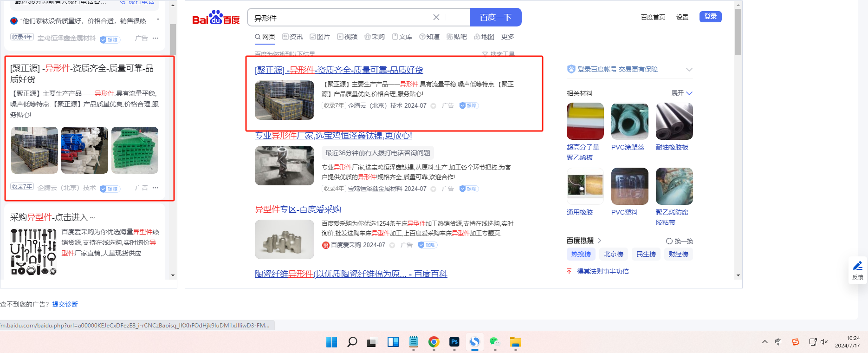Screen dimensions: 868x353
Task: Click the 百度一下 search button
Action: 496,17
